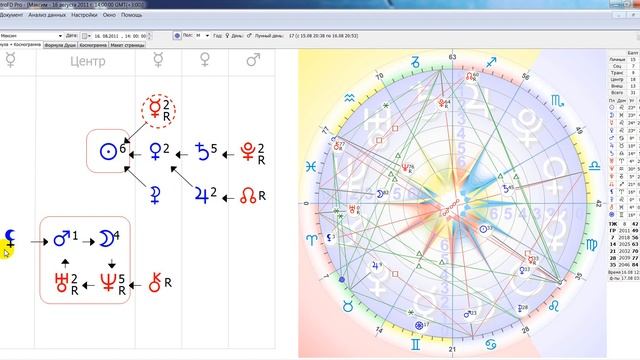Screen dimensions: 640x360
Task: Click the Mars planet marker near chart bottom
Action: [x=467, y=314]
